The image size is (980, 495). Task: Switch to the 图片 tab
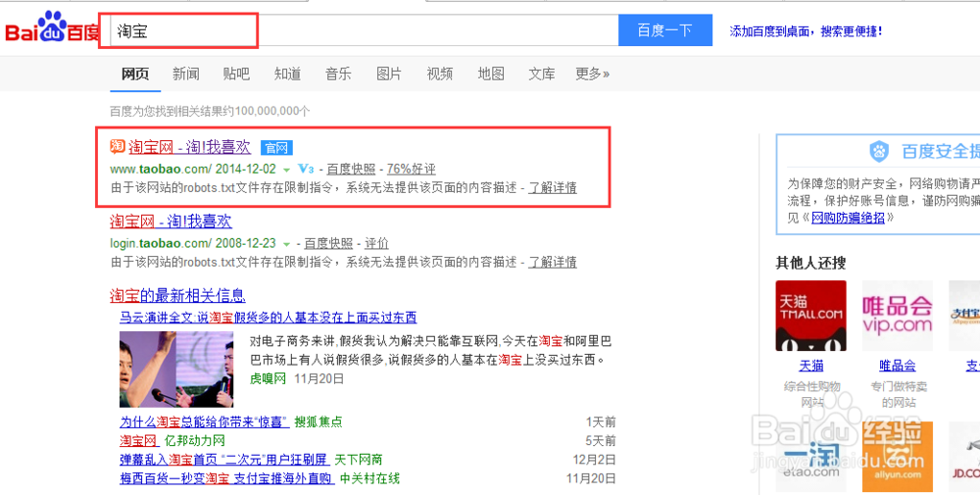(389, 74)
